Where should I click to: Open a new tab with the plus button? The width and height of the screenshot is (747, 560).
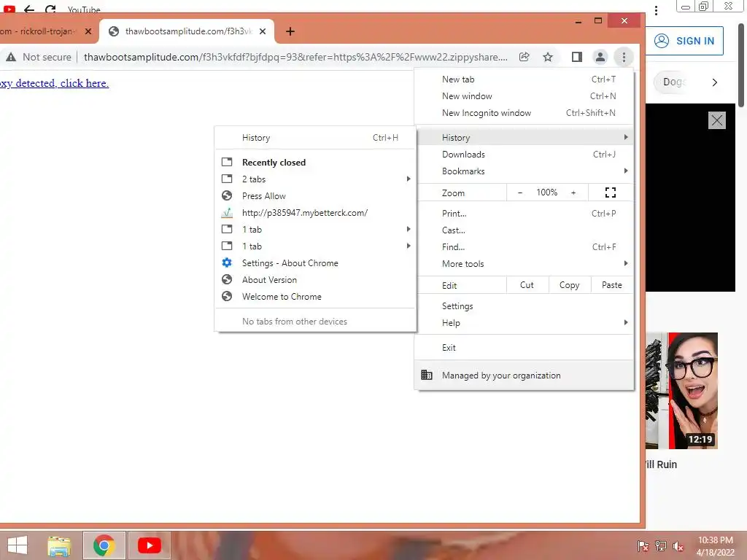[x=290, y=31]
